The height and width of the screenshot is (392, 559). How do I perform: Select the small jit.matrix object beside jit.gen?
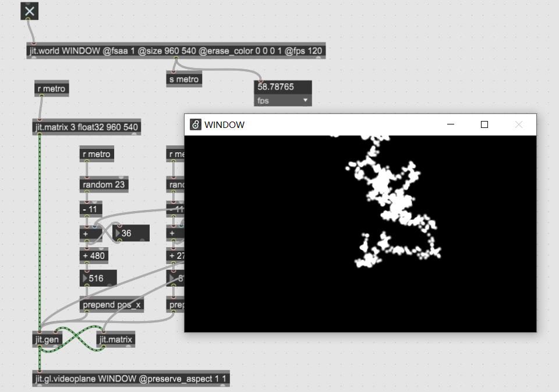(x=115, y=340)
